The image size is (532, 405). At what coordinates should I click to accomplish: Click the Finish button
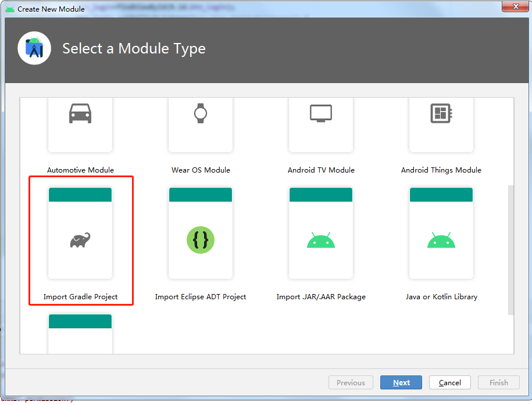pyautogui.click(x=499, y=382)
